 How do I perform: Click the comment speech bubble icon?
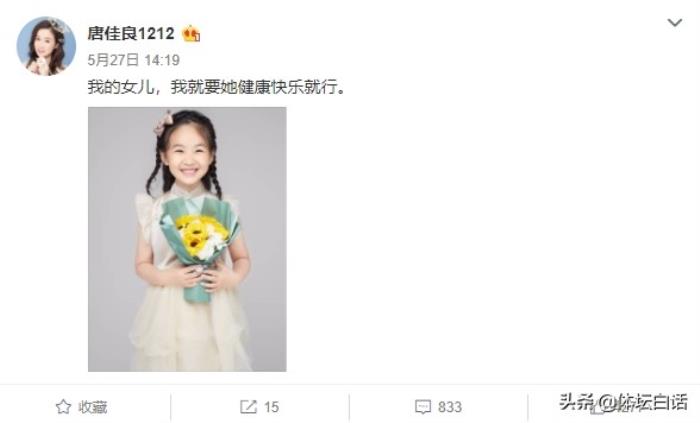point(422,406)
